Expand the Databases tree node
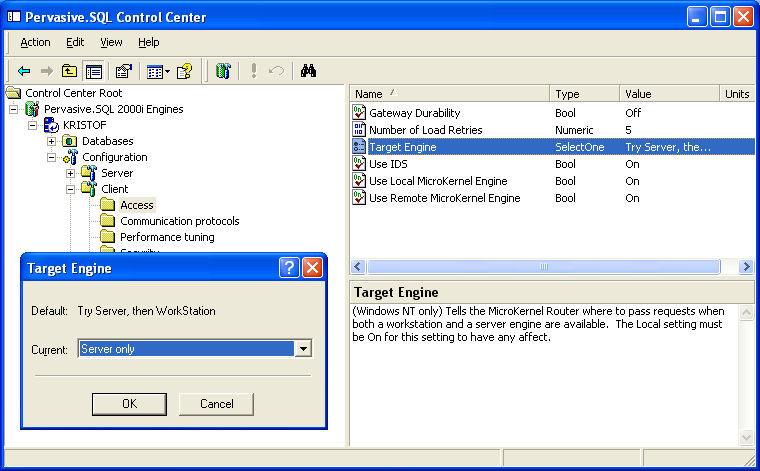This screenshot has width=760, height=471. click(51, 141)
